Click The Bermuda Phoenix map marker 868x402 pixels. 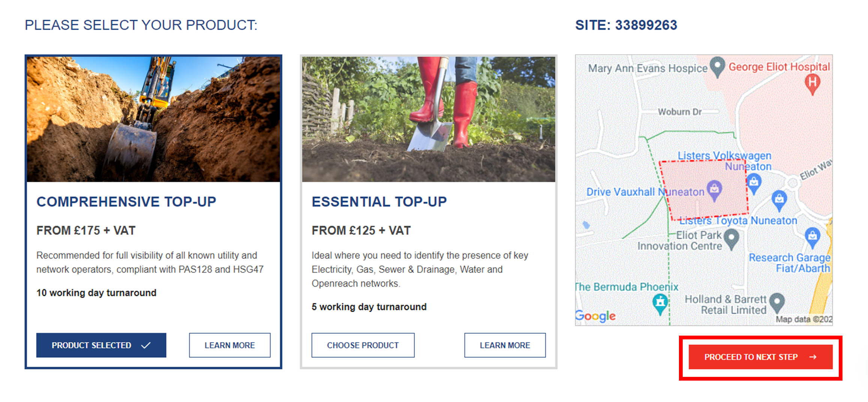(660, 303)
